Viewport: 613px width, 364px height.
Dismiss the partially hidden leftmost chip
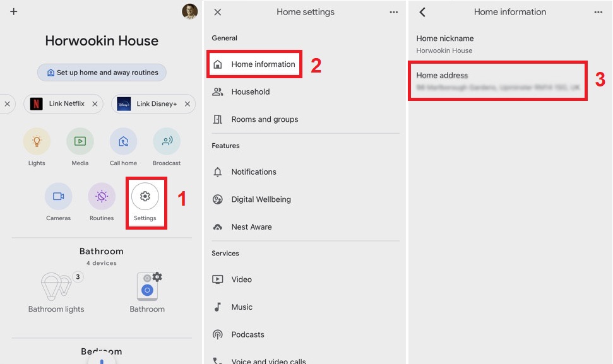pos(7,104)
